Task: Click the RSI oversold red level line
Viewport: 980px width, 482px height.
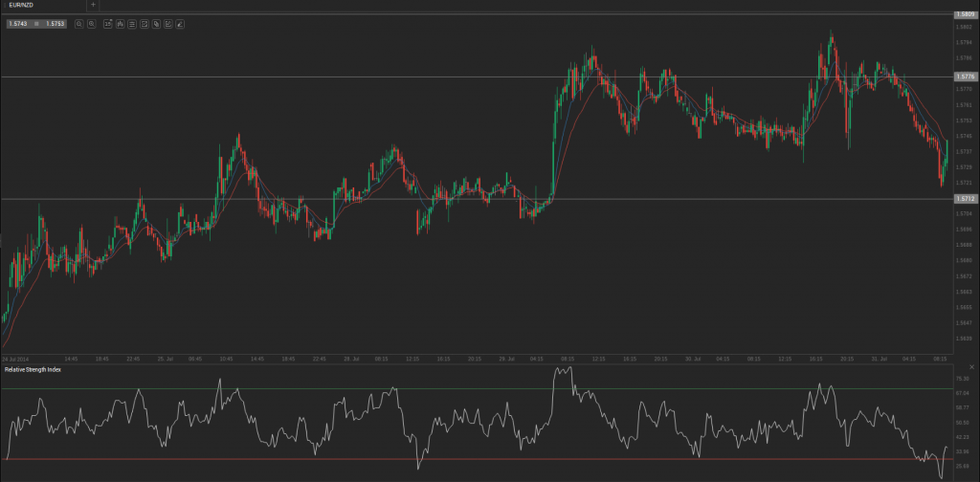Action: click(479, 460)
